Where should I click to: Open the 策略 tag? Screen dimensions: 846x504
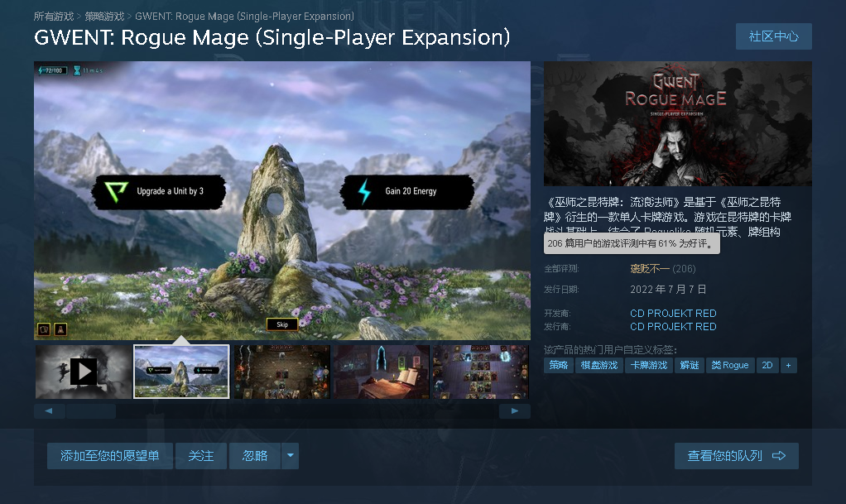(559, 365)
